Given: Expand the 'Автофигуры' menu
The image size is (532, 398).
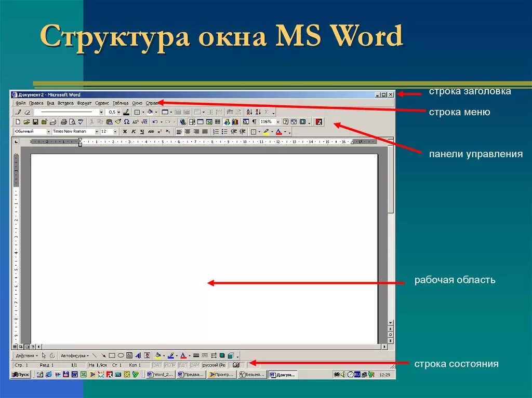Looking at the screenshot, I should pos(75,355).
